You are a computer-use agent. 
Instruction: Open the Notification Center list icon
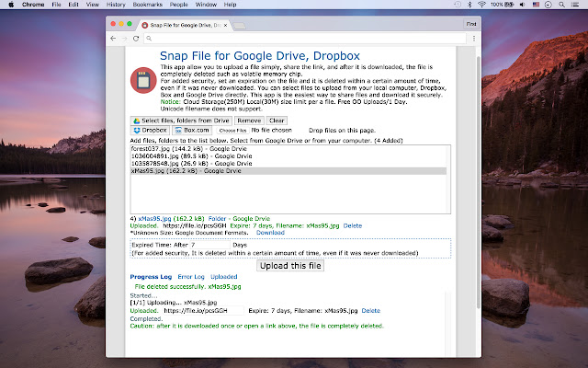(x=575, y=5)
